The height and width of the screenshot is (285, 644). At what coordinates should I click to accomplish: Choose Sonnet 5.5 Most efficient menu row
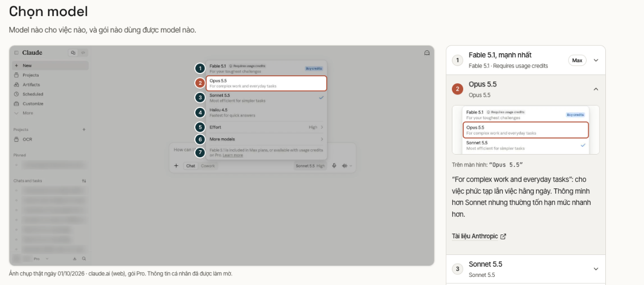pos(267,97)
